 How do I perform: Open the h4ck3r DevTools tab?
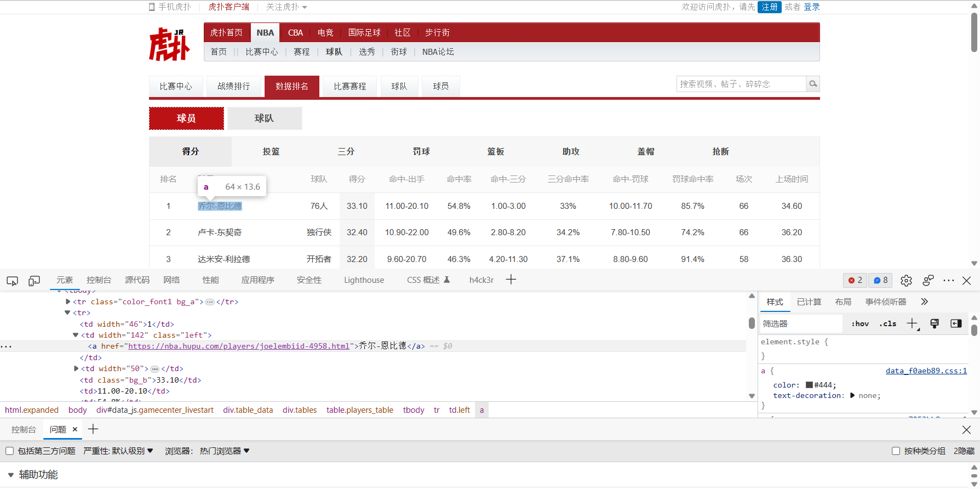coord(482,280)
